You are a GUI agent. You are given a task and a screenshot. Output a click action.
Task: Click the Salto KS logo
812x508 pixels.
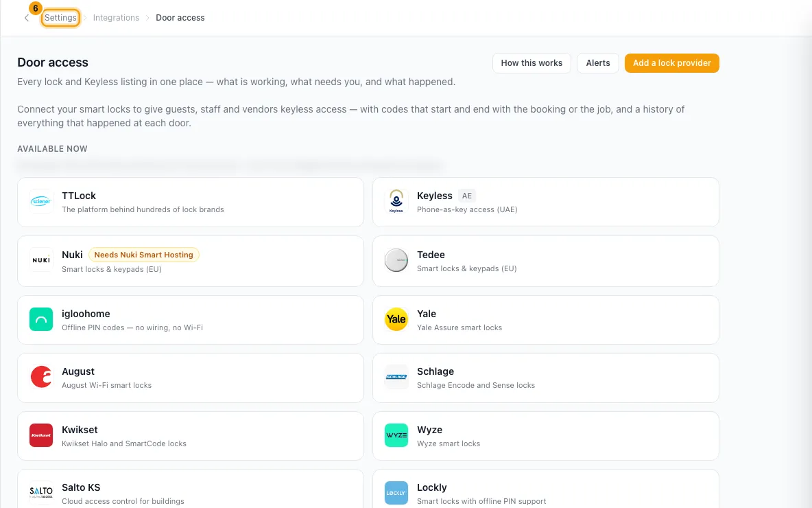coord(41,493)
